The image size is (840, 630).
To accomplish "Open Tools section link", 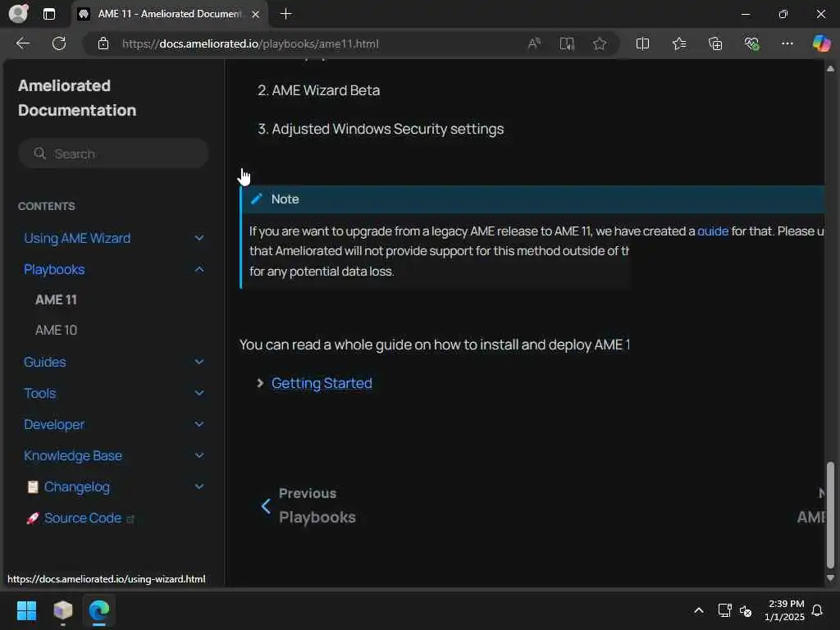I will click(x=39, y=393).
